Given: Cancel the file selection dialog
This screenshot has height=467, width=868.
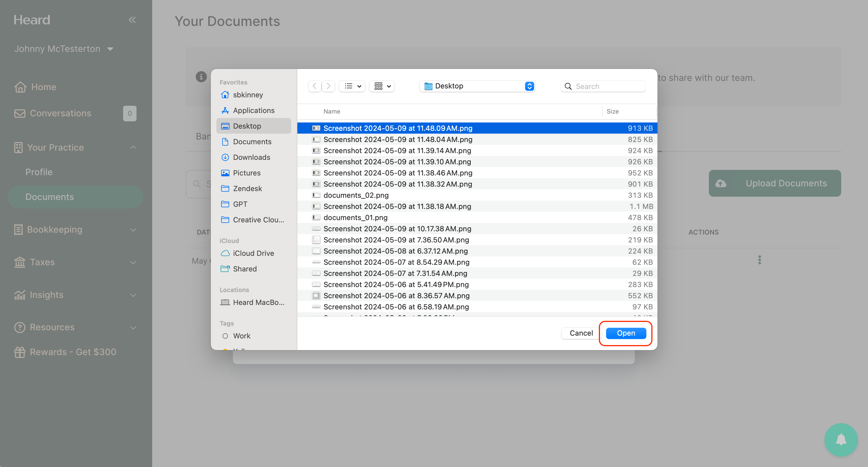Looking at the screenshot, I should [581, 333].
